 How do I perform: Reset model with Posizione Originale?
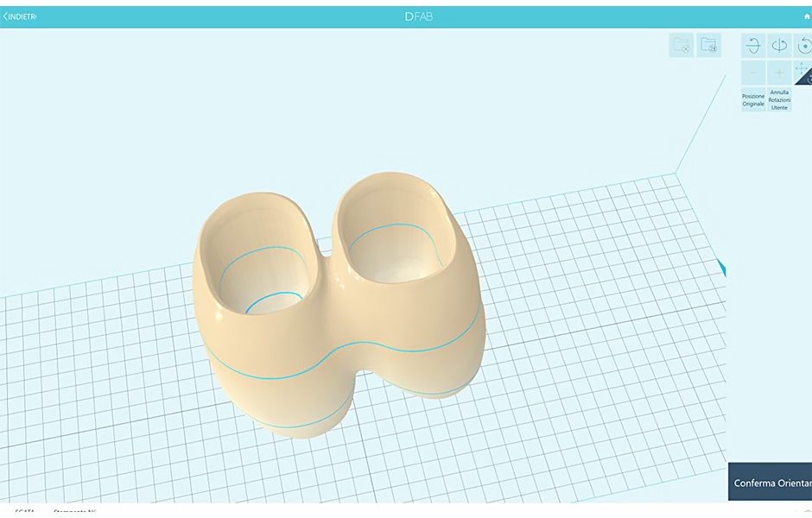[753, 99]
